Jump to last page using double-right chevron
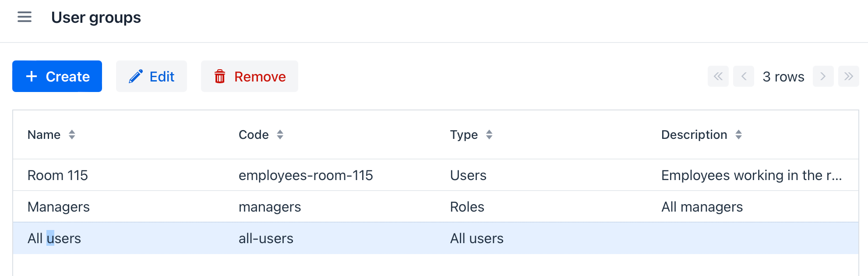 (x=849, y=76)
